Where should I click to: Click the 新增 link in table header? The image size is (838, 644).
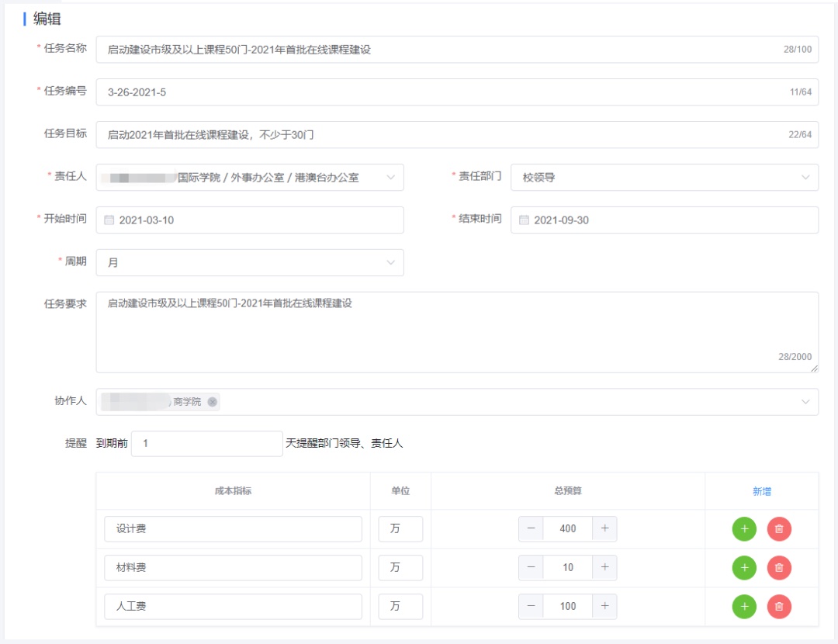pos(761,491)
